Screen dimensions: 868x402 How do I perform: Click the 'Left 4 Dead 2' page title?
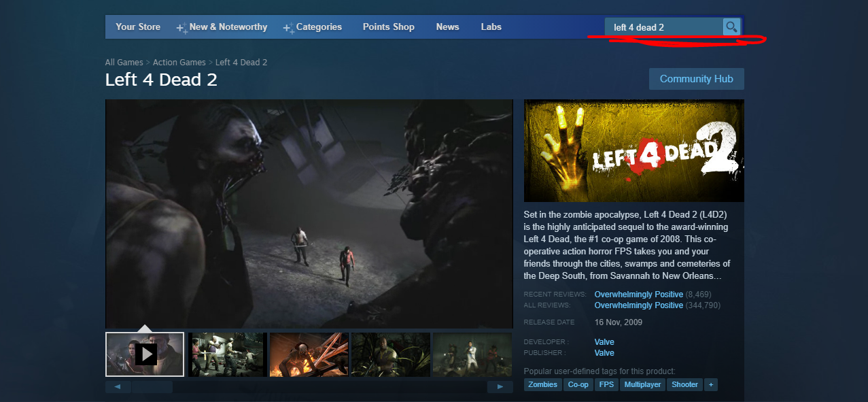click(x=161, y=80)
